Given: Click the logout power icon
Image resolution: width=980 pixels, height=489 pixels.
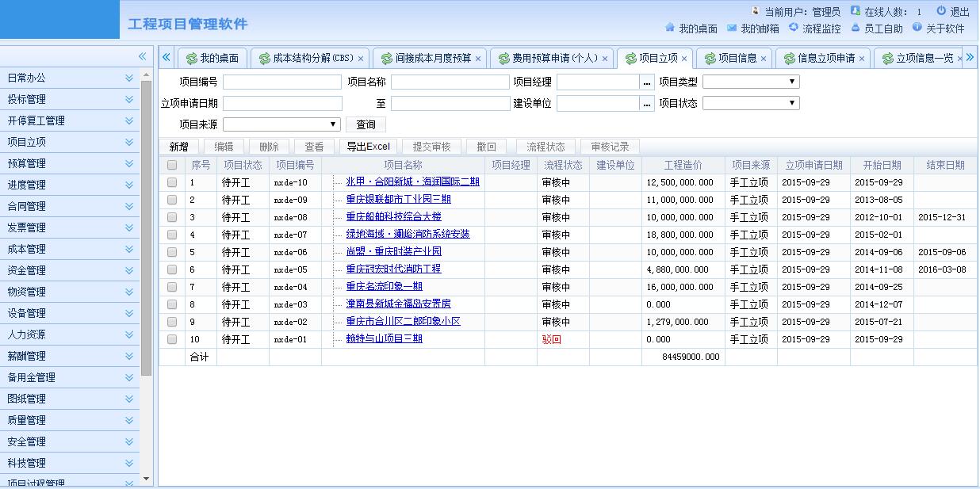Looking at the screenshot, I should point(941,11).
